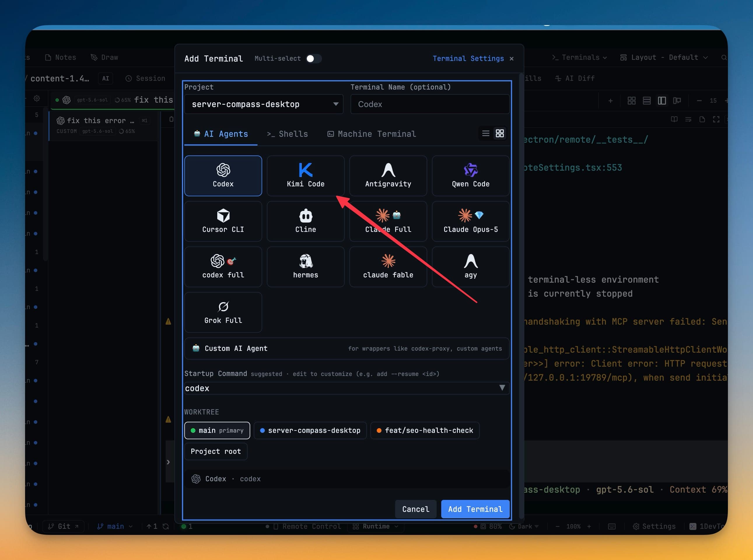The width and height of the screenshot is (753, 560).
Task: Pick the agy agent card
Action: pyautogui.click(x=470, y=267)
